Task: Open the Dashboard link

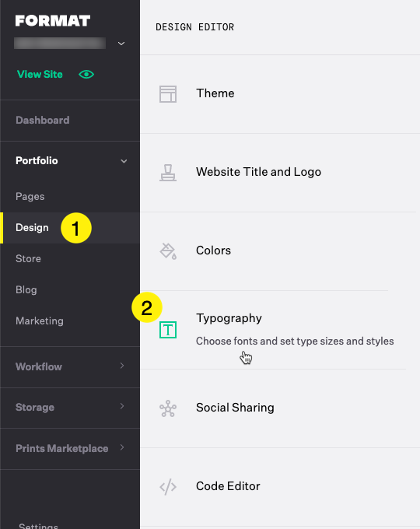Action: coord(43,120)
